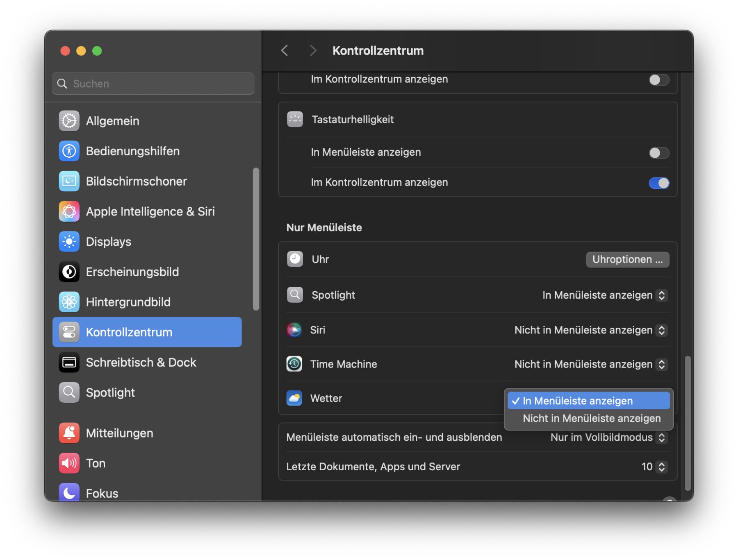Select checked In Menüleiste anzeigen option

point(589,401)
